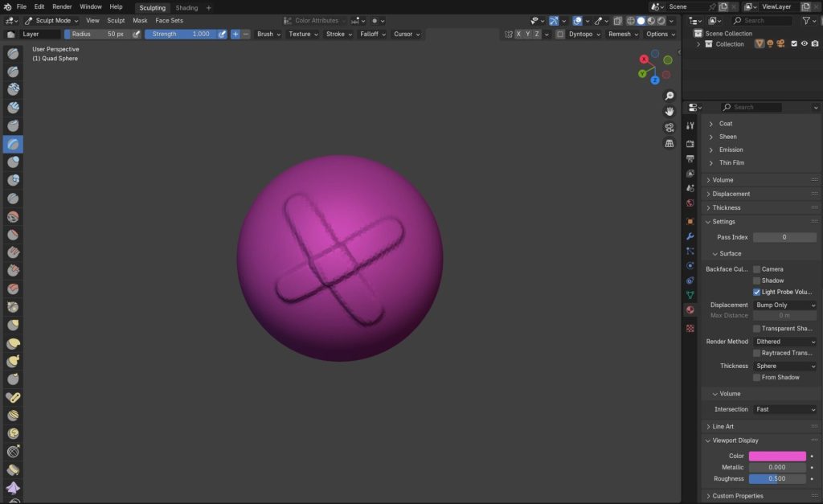Switch to the Texture properties checkered tab
The height and width of the screenshot is (504, 823).
[x=690, y=330]
